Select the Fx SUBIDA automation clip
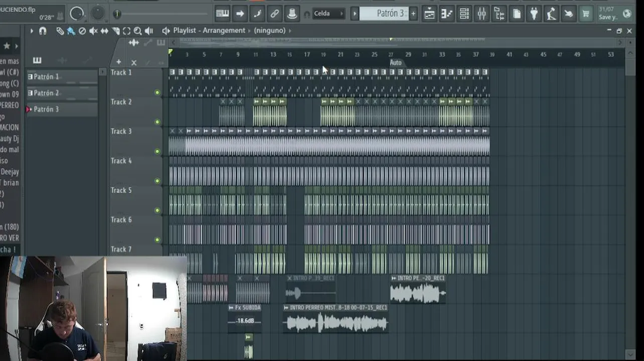644x361 pixels. [245, 319]
